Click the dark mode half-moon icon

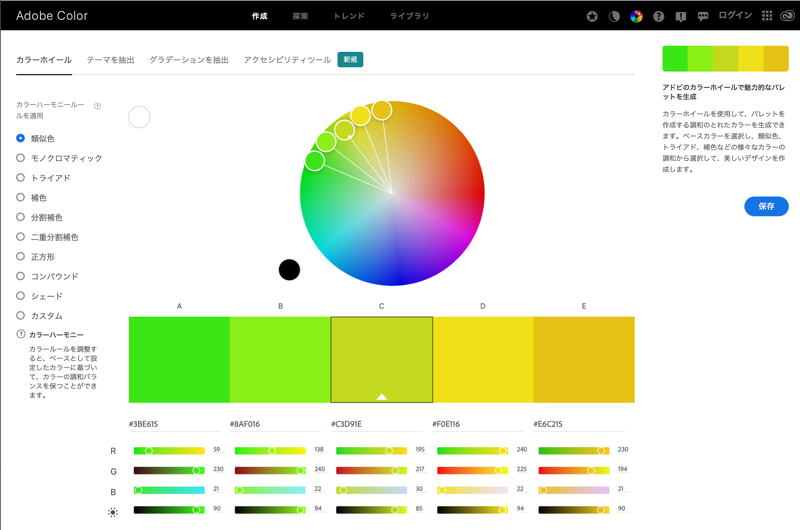(x=614, y=17)
